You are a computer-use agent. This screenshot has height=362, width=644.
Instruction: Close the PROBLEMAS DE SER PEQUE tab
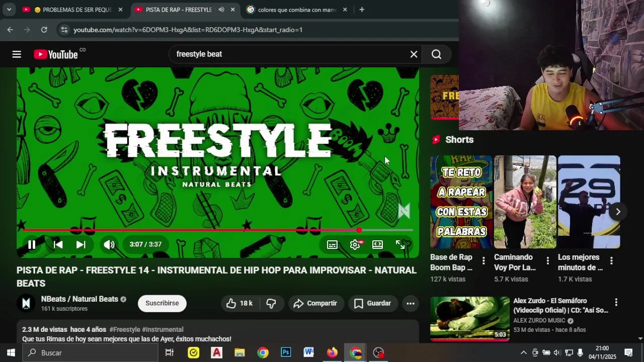point(120,10)
